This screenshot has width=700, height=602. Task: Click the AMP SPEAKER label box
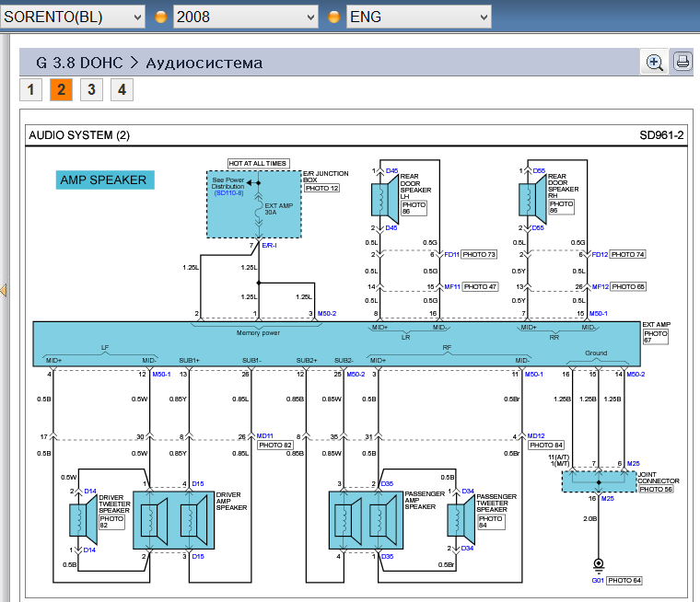coord(103,180)
